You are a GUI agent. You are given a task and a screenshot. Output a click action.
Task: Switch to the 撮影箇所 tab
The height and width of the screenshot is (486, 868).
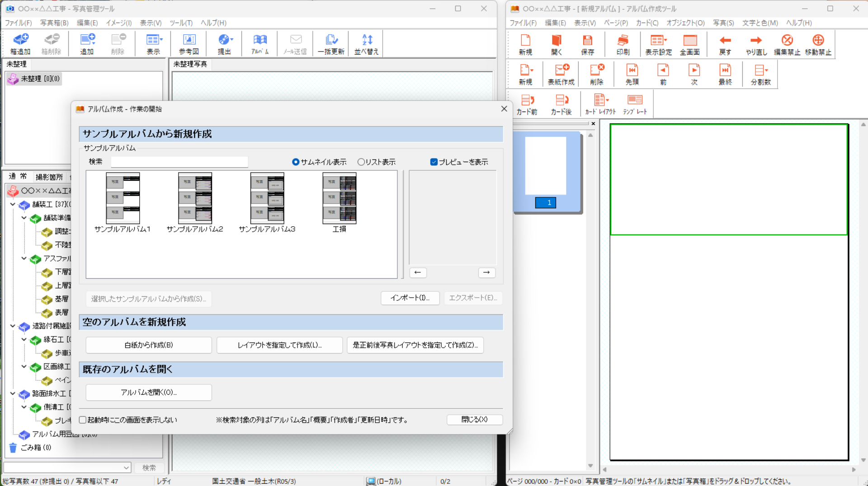point(50,177)
